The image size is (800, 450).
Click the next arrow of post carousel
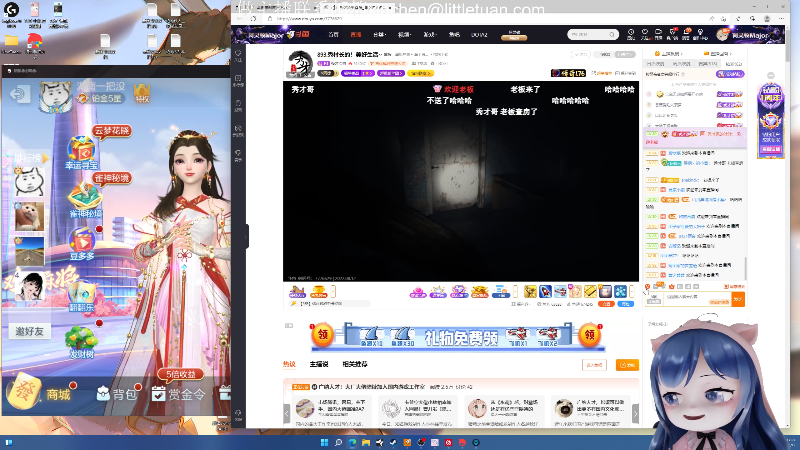coord(635,413)
